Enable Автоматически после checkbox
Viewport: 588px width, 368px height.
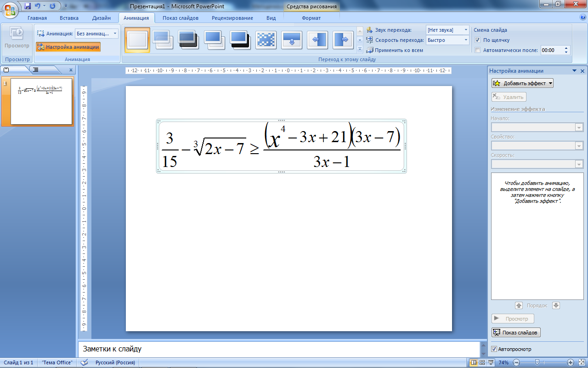pyautogui.click(x=478, y=50)
